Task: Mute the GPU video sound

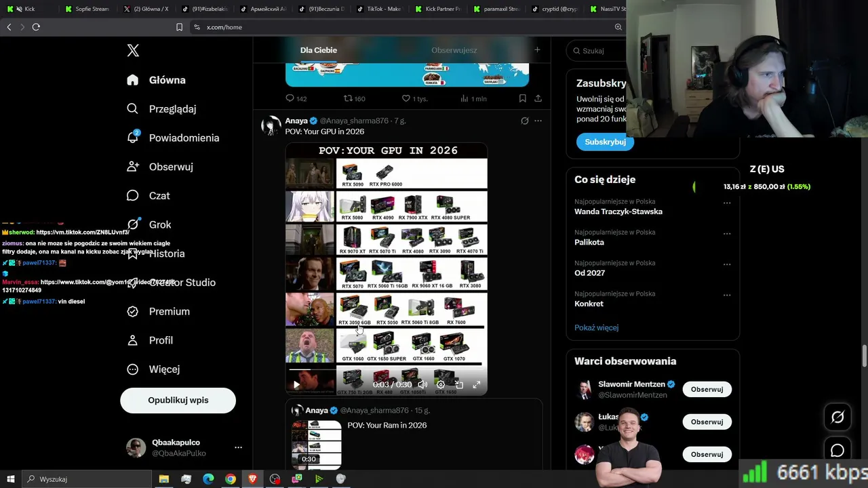Action: pyautogui.click(x=422, y=385)
